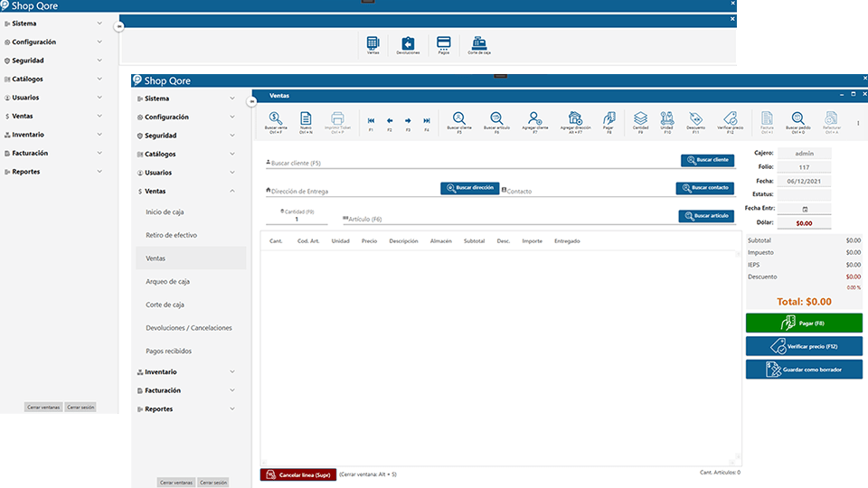Collapse front window sidebar with round toggle
The image size is (868, 488).
pos(252,101)
